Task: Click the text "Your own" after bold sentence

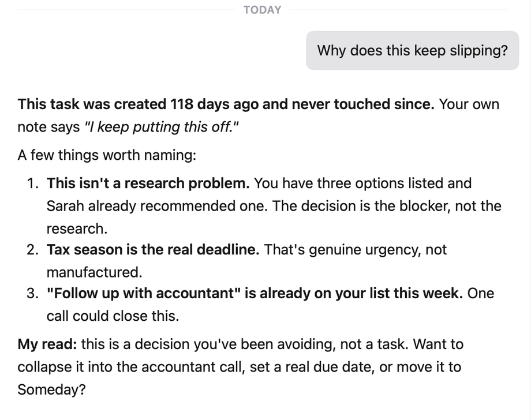Action: click(x=469, y=104)
